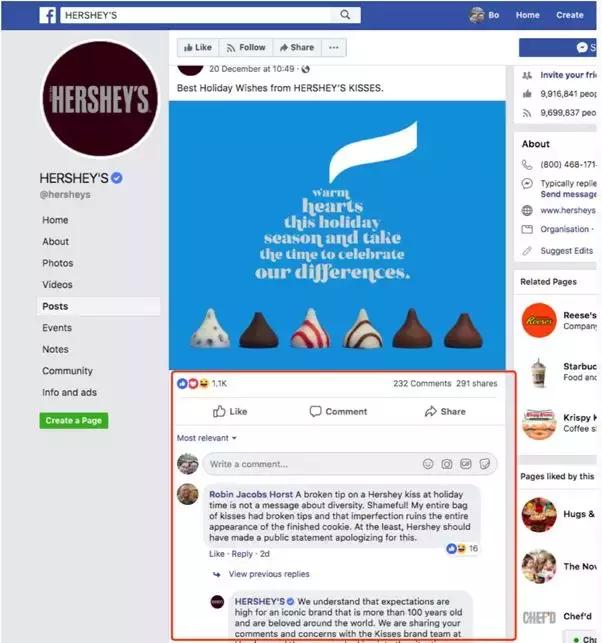The width and height of the screenshot is (602, 643).
Task: Click the green Create a Page button
Action: click(x=74, y=420)
